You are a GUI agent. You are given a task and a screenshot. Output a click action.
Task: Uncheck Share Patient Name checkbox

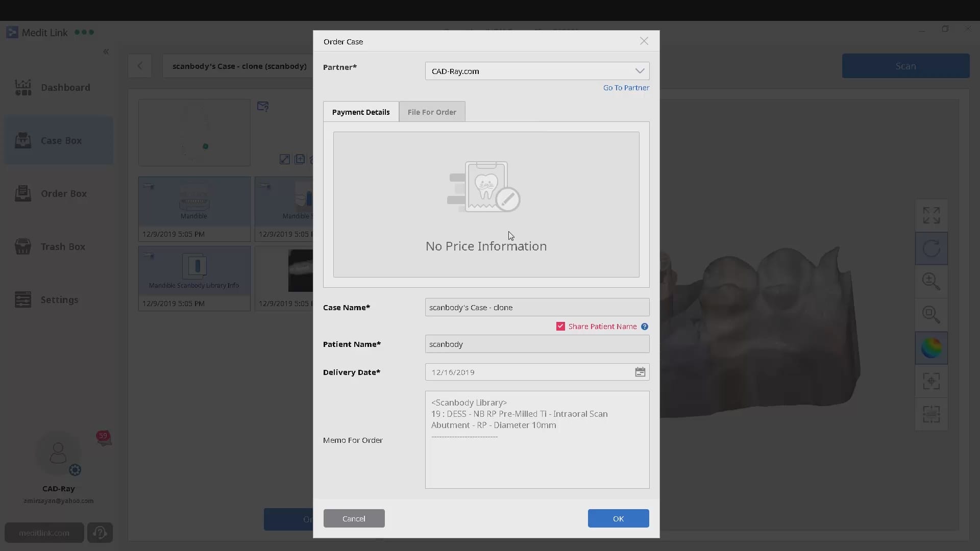point(560,327)
